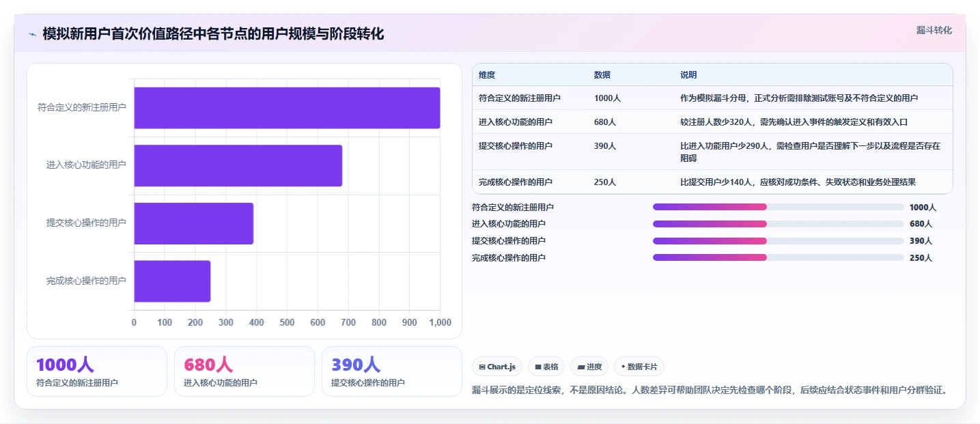Click progress bar for 符合定义的新注册用户
The width and height of the screenshot is (980, 424).
coord(779,207)
